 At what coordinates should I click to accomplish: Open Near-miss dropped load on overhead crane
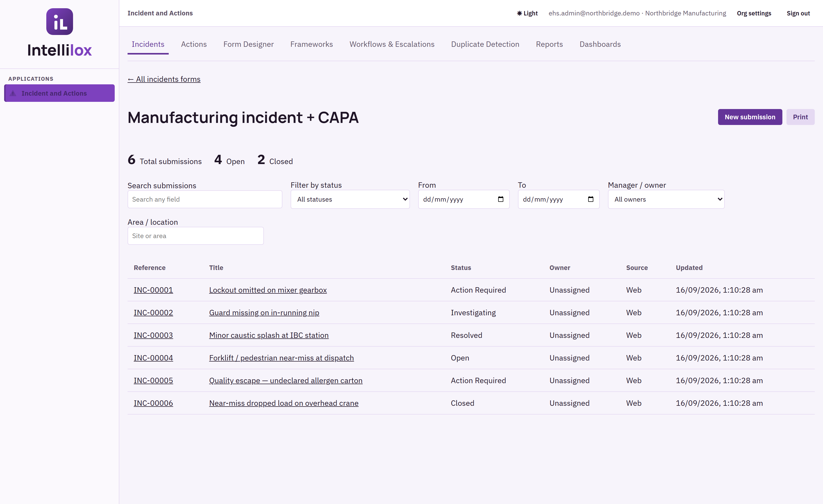click(284, 403)
